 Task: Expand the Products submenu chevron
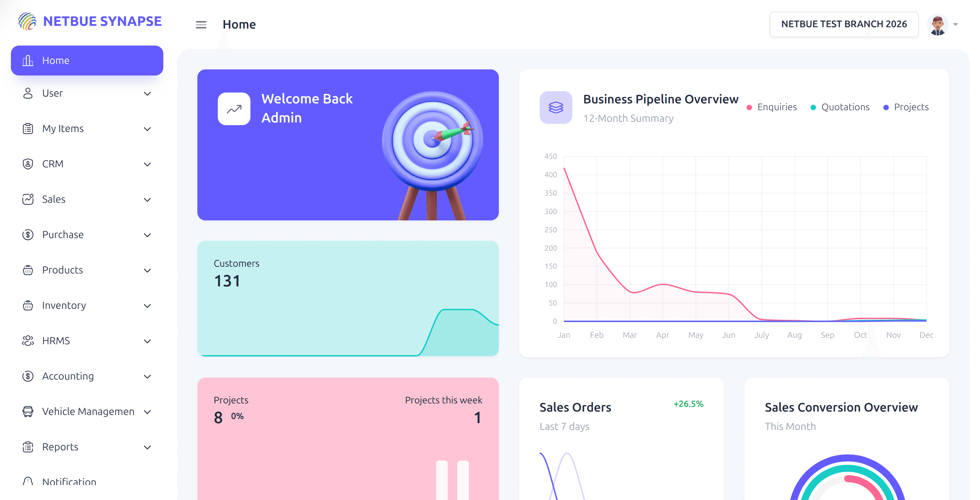pyautogui.click(x=147, y=270)
